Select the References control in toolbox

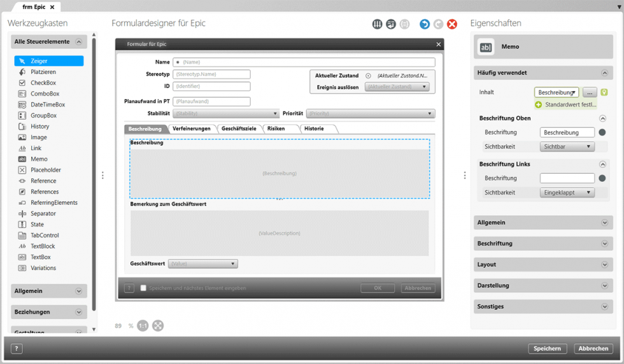(x=45, y=192)
